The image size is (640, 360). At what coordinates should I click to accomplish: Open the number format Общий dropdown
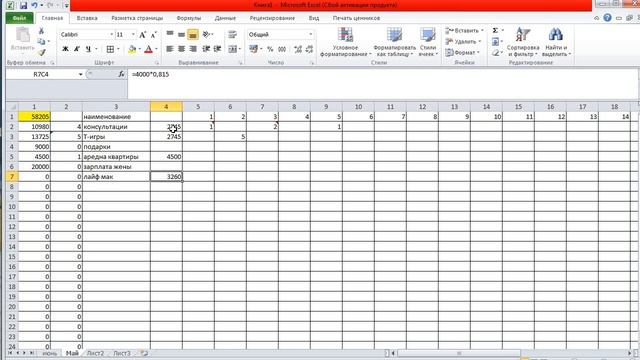click(x=310, y=35)
